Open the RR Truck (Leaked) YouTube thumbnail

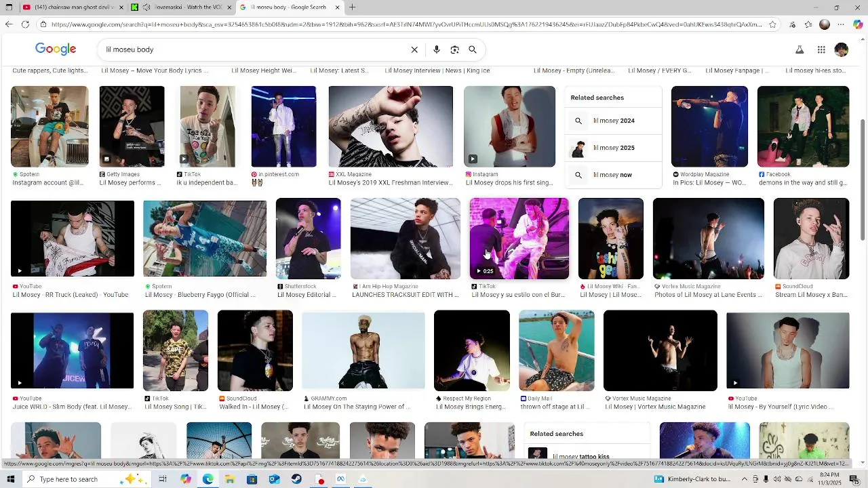point(73,239)
